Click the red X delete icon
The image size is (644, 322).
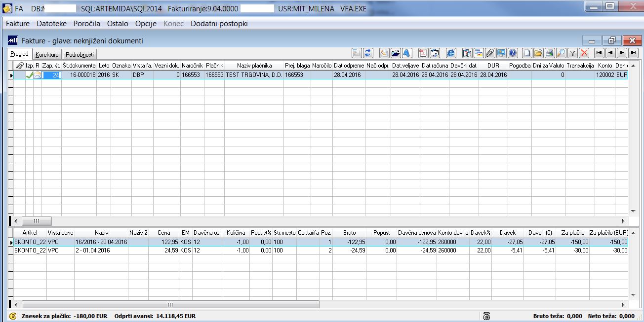coord(584,53)
